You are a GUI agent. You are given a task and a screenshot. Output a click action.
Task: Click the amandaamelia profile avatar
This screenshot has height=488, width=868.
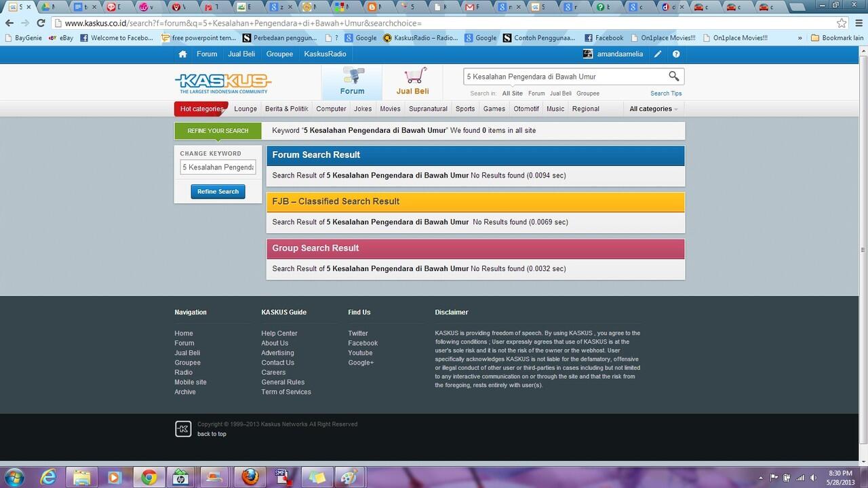(x=588, y=54)
